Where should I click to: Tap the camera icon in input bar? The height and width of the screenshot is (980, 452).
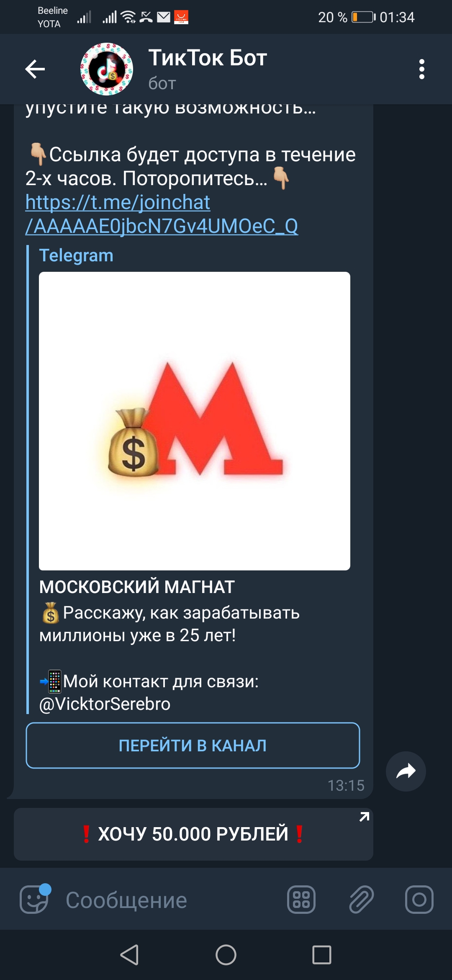pyautogui.click(x=419, y=900)
